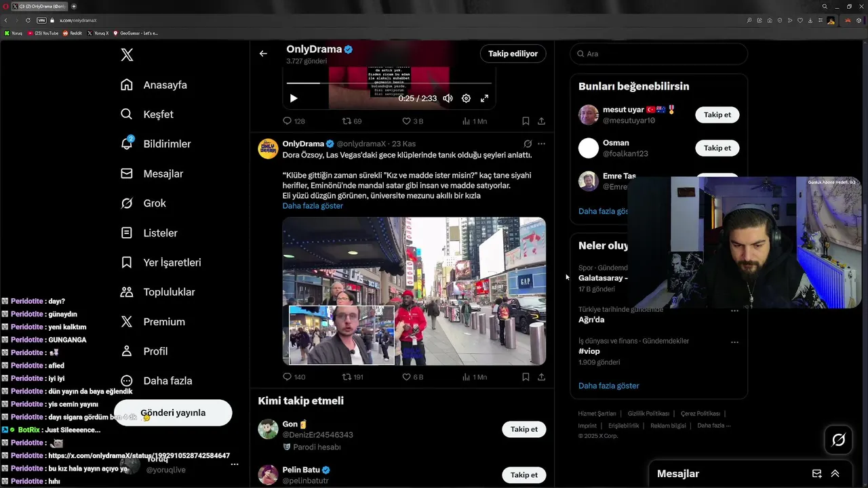Compose new message in Mesajlar drawer
This screenshot has width=868, height=488.
point(816,474)
